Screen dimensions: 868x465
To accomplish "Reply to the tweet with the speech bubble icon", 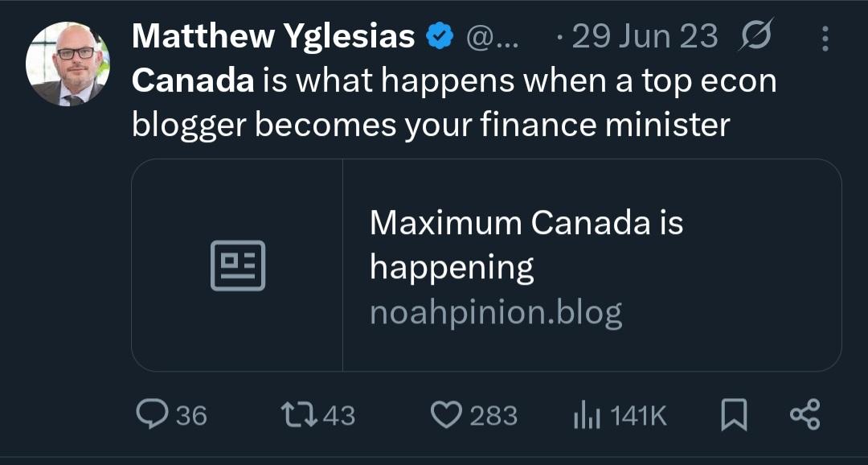I will point(151,415).
